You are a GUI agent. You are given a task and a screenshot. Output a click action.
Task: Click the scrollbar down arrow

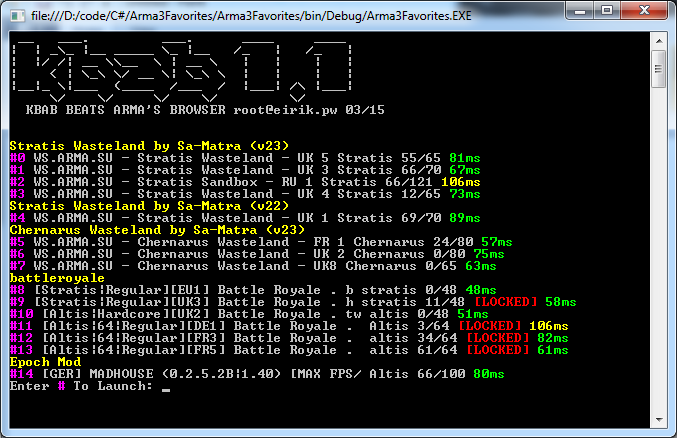[x=659, y=419]
